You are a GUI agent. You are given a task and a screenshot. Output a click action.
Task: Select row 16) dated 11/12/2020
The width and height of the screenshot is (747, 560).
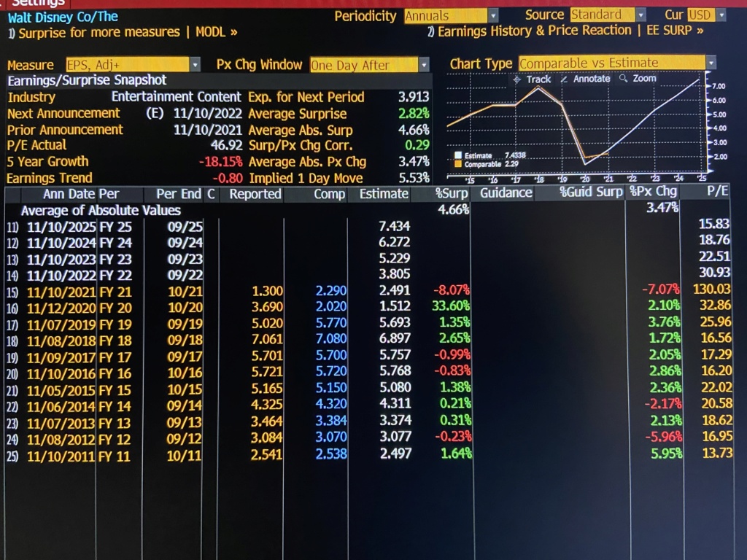(368, 307)
